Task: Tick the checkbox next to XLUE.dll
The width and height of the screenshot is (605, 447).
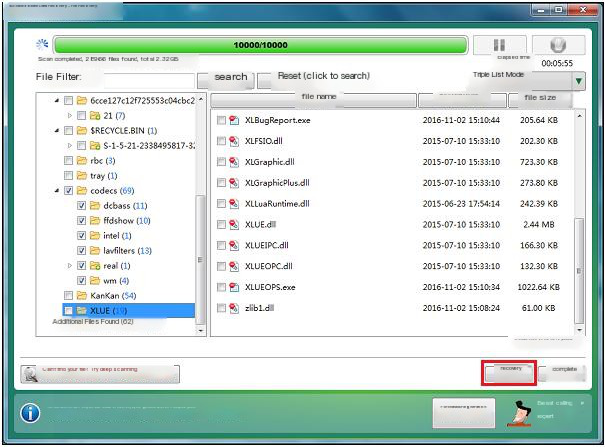Action: (221, 225)
